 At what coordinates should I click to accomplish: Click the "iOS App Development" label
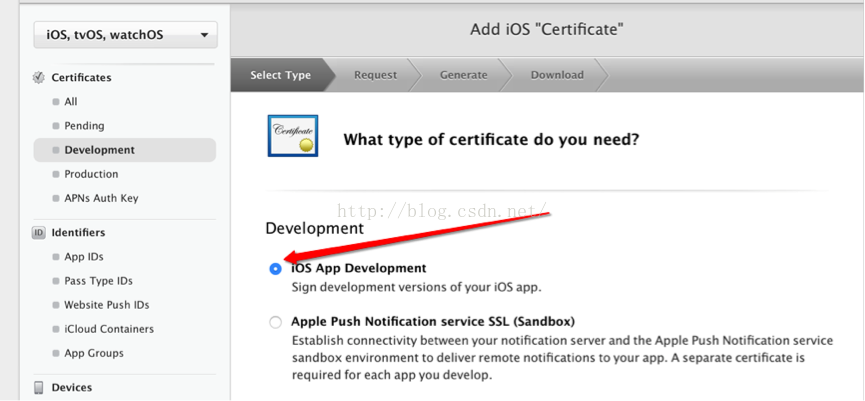click(359, 269)
